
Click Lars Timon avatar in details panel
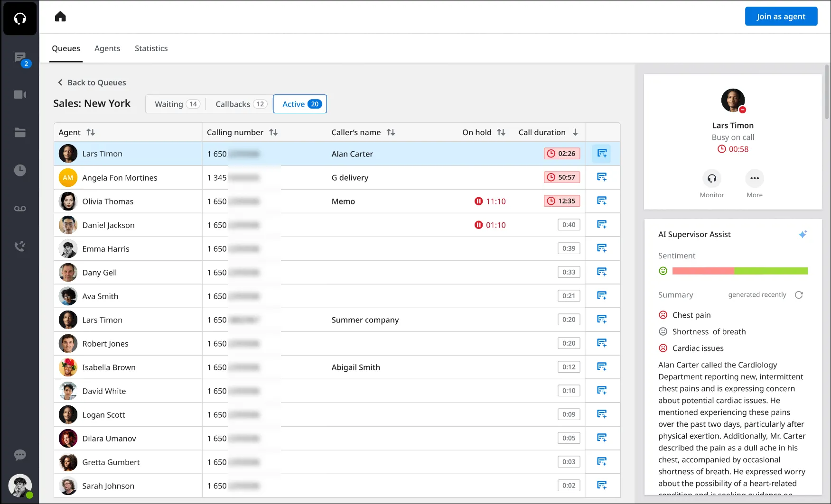(x=733, y=101)
